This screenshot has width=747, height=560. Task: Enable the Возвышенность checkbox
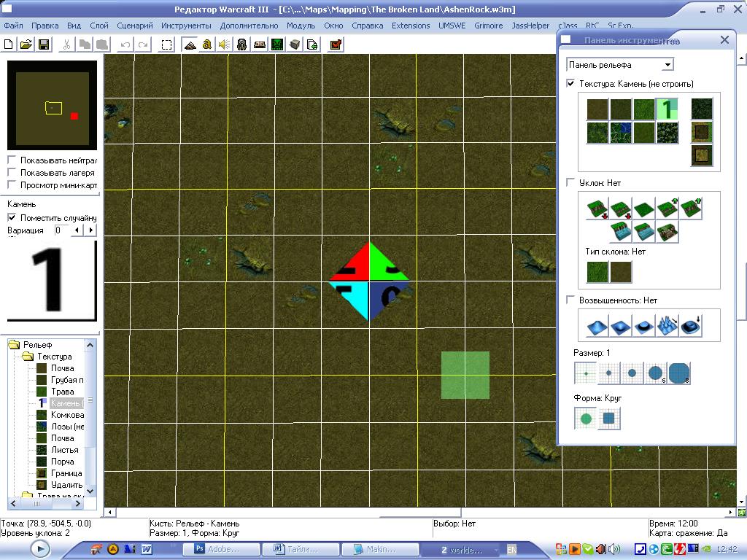click(x=570, y=300)
